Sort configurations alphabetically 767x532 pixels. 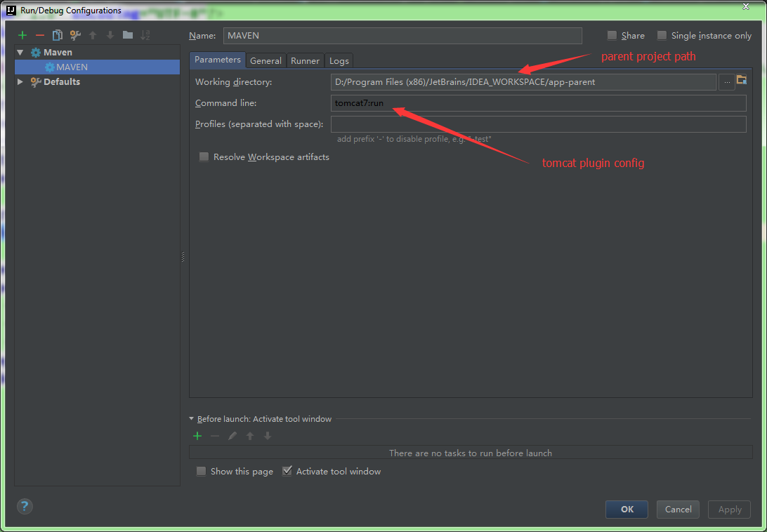(x=145, y=35)
